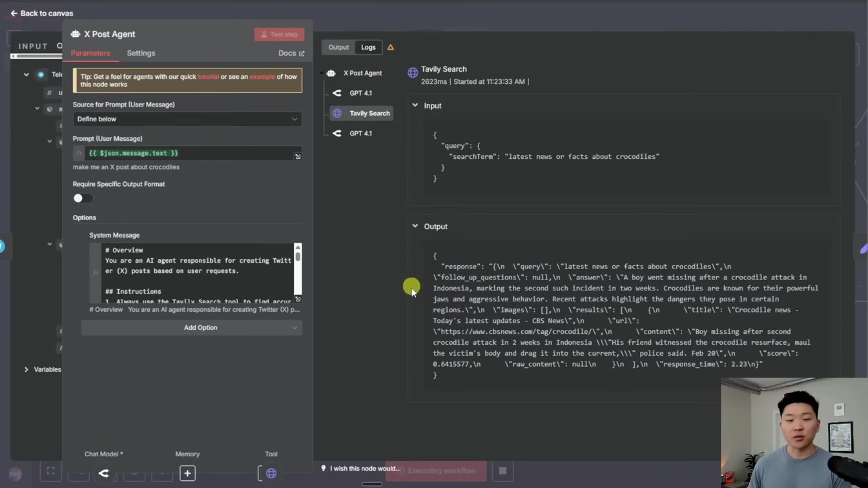Open the example link in the tip
This screenshot has height=488, width=868.
[262, 77]
